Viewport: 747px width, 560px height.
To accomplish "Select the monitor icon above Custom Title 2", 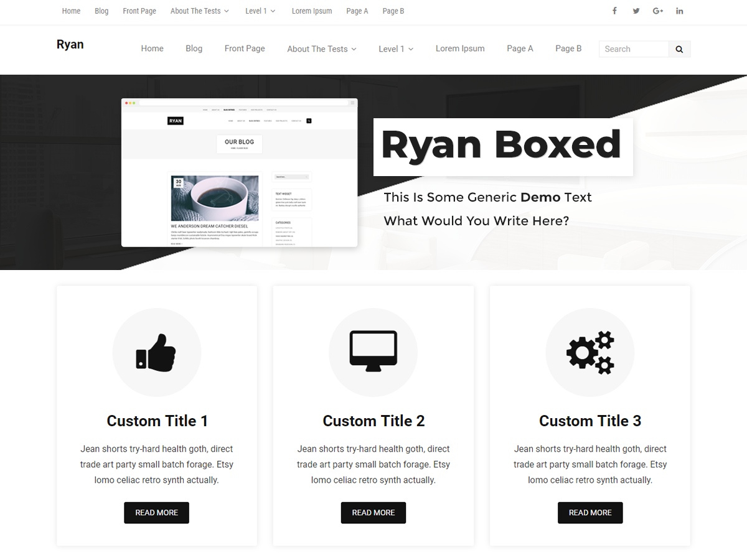I will pyautogui.click(x=373, y=352).
